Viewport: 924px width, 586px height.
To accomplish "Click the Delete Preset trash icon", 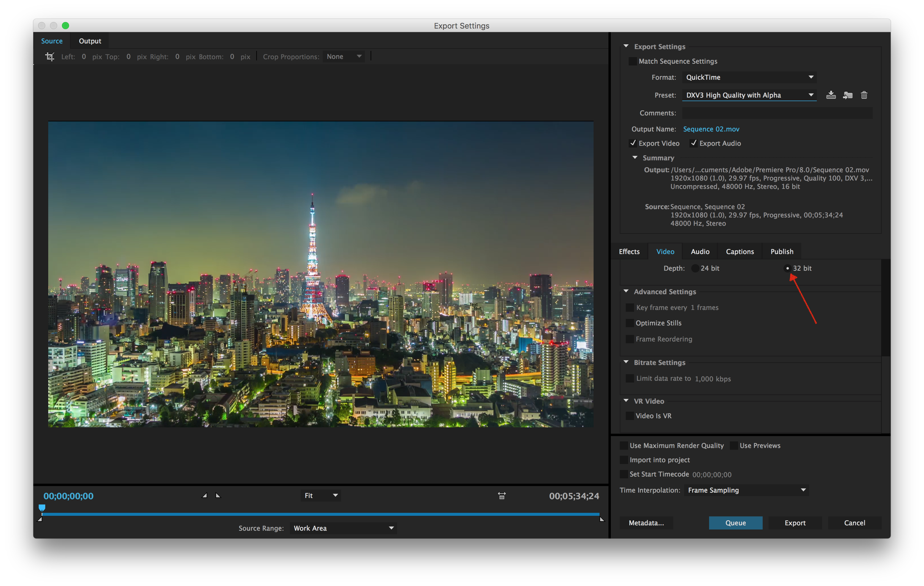I will [x=864, y=95].
